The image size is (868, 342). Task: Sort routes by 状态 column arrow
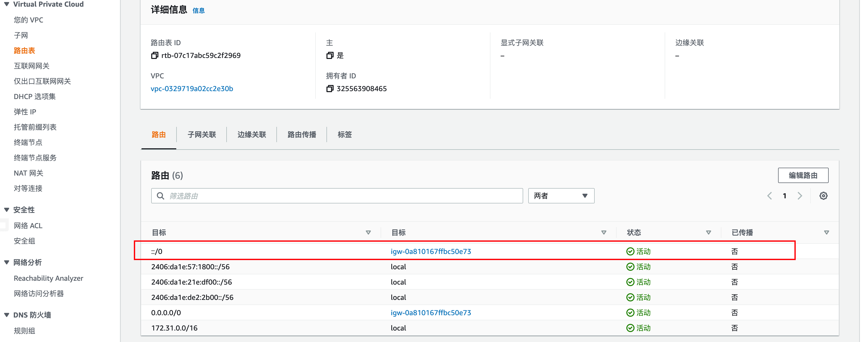point(708,233)
